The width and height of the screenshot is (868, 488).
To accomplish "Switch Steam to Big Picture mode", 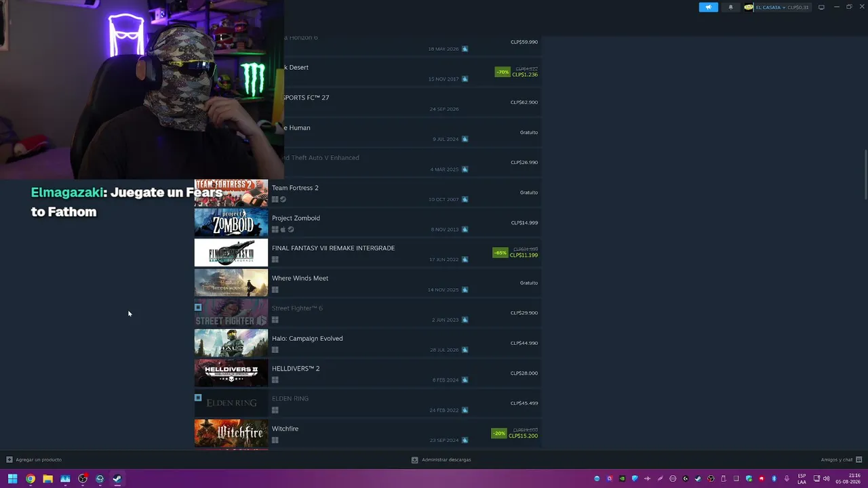I will point(821,7).
